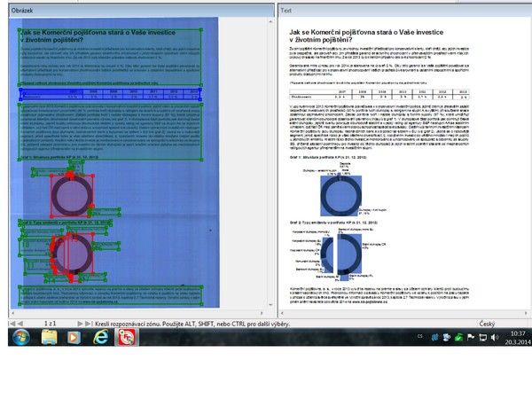This screenshot has width=532, height=399.
Task: Click 'Graf 2' caption in Text panel
Action: pos(334,223)
